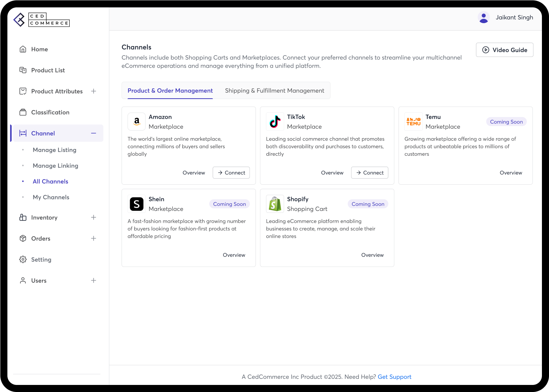Click the Channel sidebar icon

tap(23, 133)
